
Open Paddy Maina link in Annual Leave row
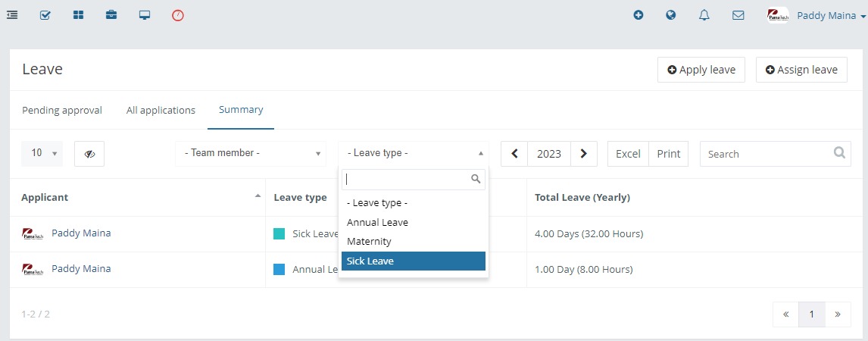pos(81,268)
